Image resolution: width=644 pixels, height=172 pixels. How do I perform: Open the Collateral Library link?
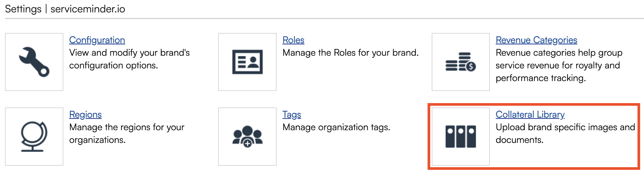click(x=530, y=115)
